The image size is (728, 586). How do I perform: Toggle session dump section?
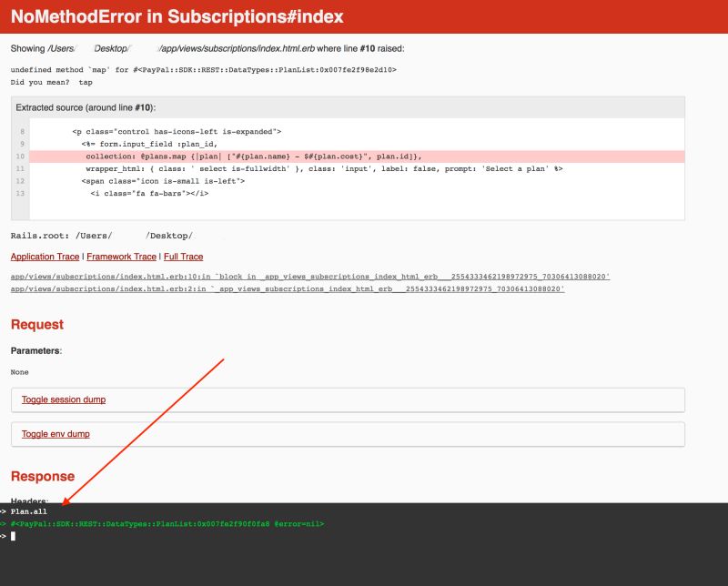64,399
